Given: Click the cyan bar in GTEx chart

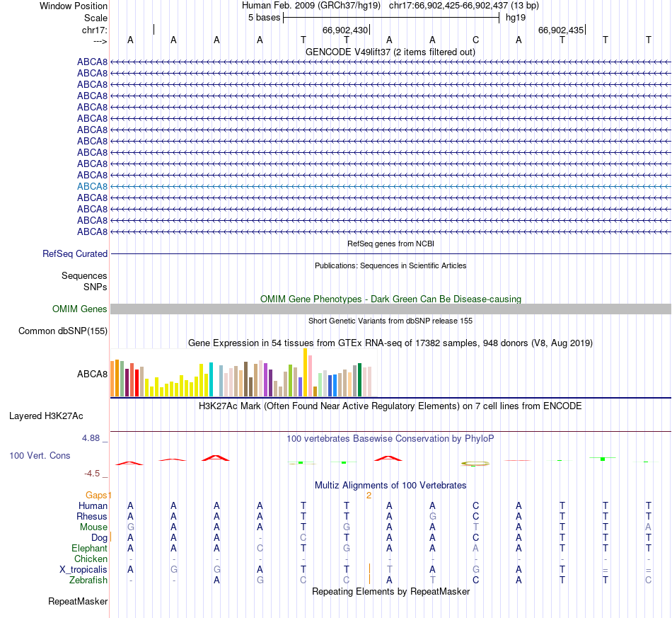Looking at the screenshot, I should [x=211, y=379].
